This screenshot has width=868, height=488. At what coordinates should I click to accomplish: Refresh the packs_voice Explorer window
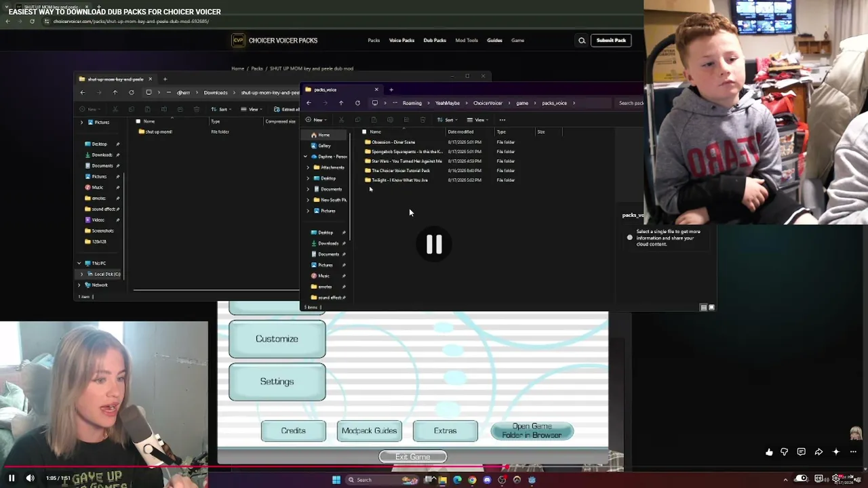coord(357,103)
